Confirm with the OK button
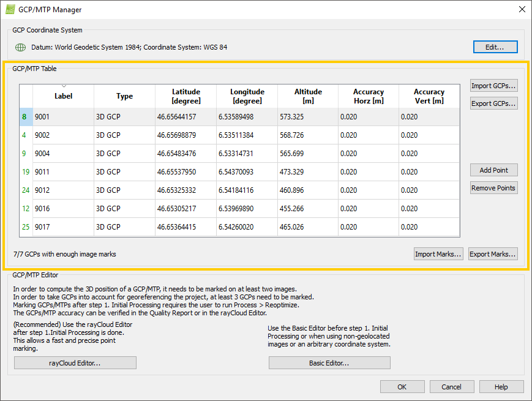532x401 pixels. tap(402, 386)
